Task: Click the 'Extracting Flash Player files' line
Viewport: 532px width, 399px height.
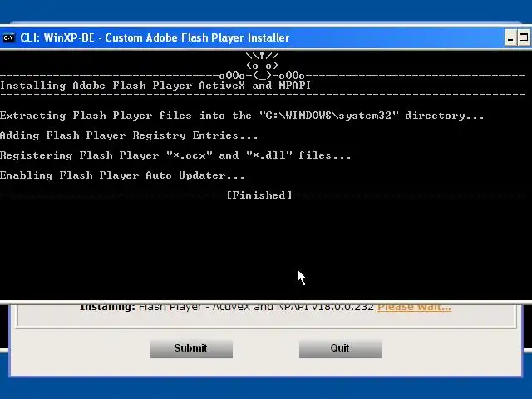Action: pos(242,116)
